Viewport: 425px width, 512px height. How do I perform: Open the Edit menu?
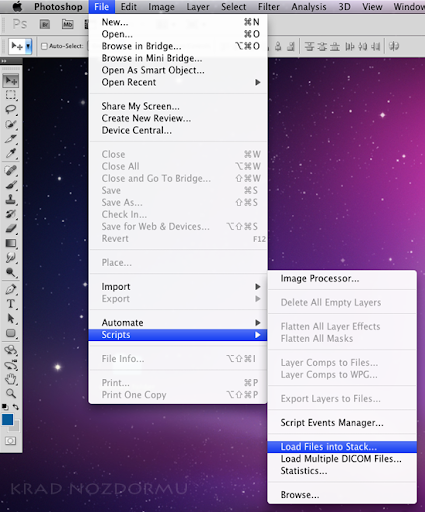tap(129, 7)
